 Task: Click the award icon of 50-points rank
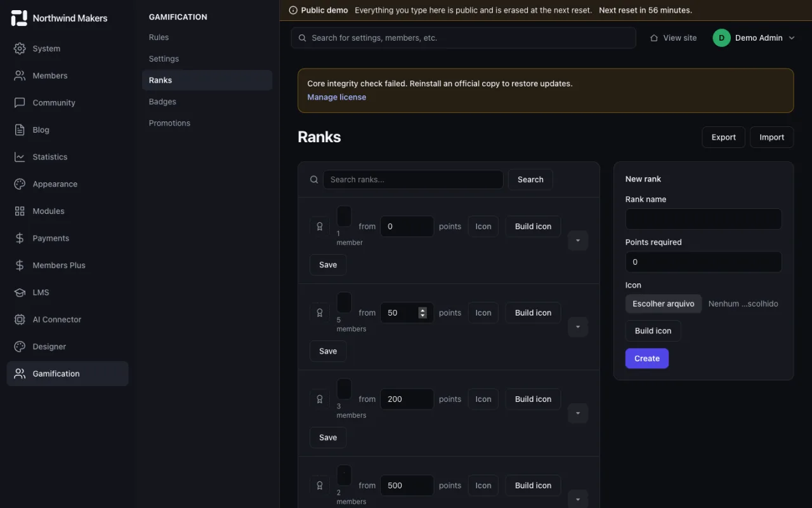tap(320, 312)
